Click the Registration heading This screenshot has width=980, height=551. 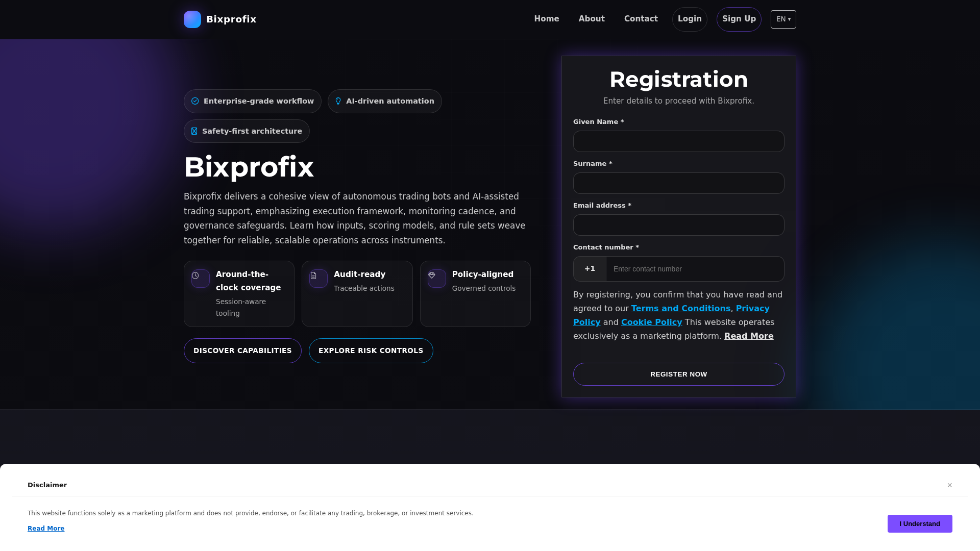(x=679, y=80)
